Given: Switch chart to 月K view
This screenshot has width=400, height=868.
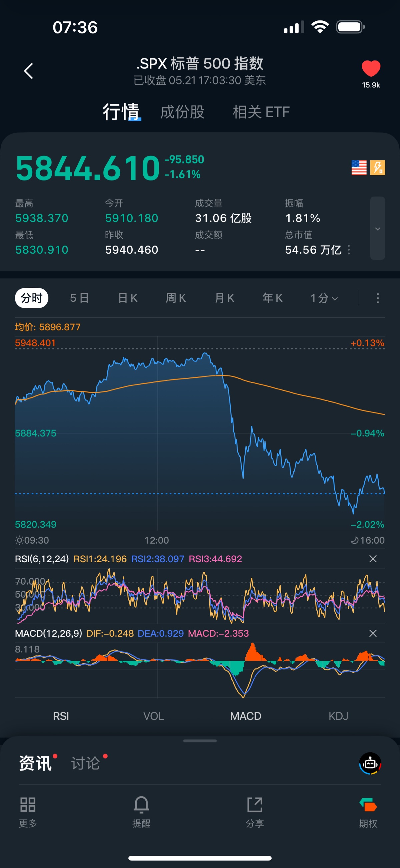Looking at the screenshot, I should coord(224,298).
